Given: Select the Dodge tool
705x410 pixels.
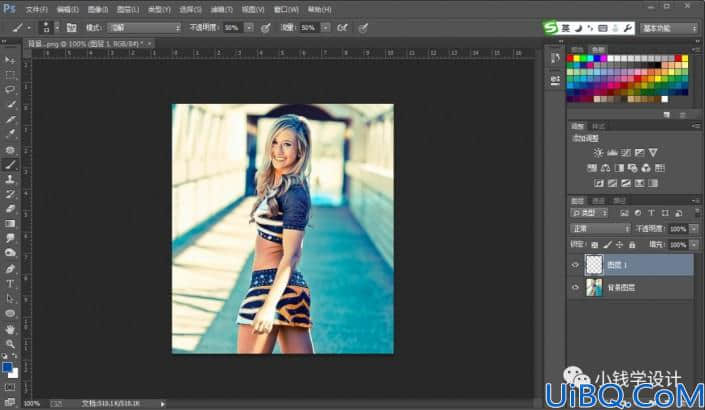Looking at the screenshot, I should tap(10, 253).
